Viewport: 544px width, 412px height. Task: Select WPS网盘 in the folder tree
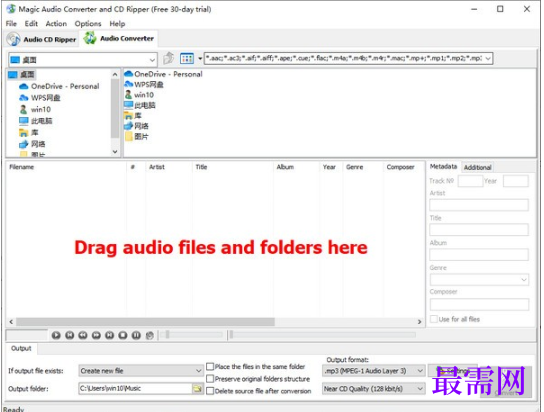click(x=40, y=98)
